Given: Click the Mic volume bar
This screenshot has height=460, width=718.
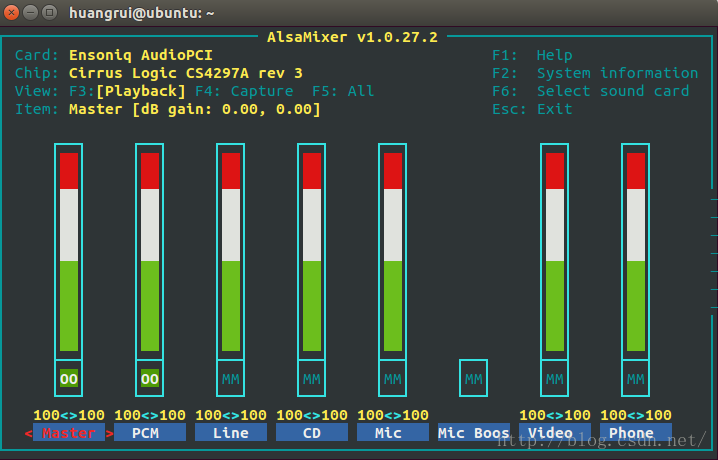Looking at the screenshot, I should [392, 252].
